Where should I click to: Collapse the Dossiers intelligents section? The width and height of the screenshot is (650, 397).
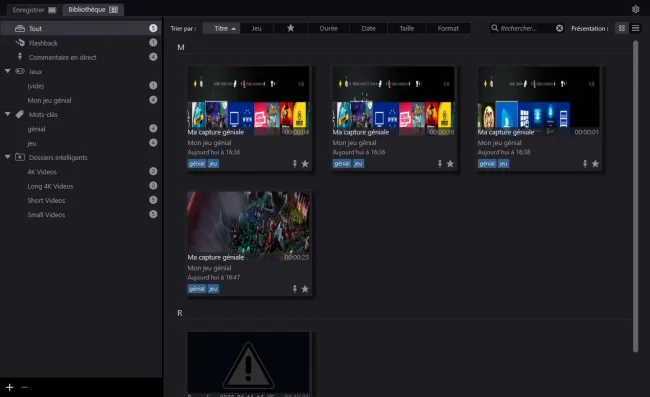7,157
